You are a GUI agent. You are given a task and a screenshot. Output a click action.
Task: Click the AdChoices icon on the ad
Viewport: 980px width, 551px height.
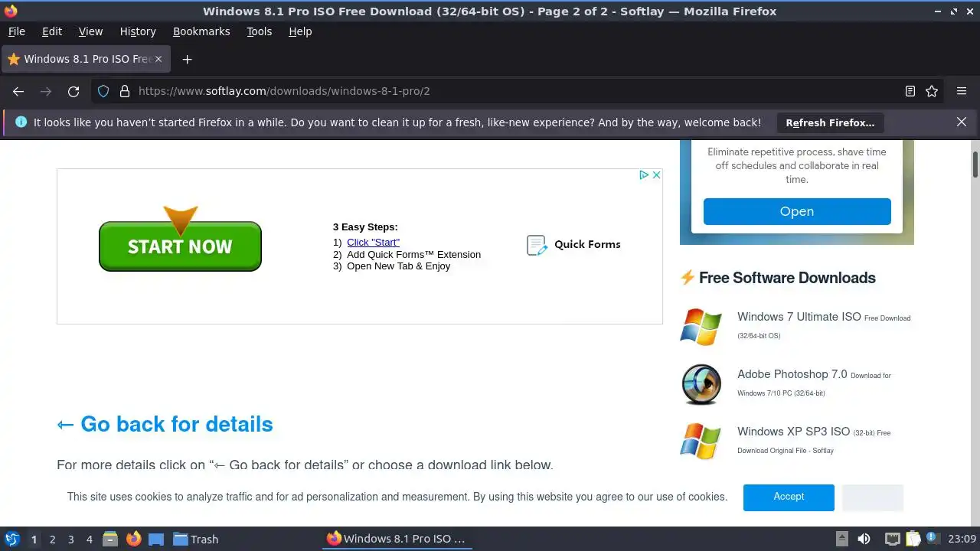coord(645,174)
